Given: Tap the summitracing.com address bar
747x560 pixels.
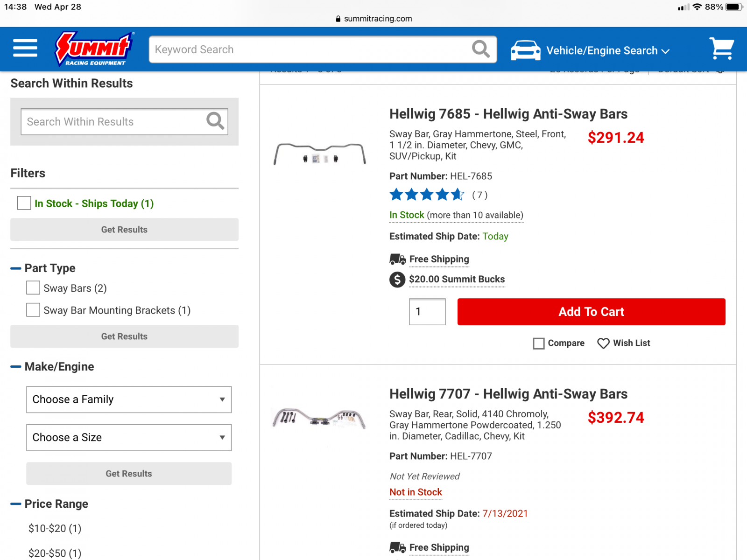Looking at the screenshot, I should tap(373, 19).
